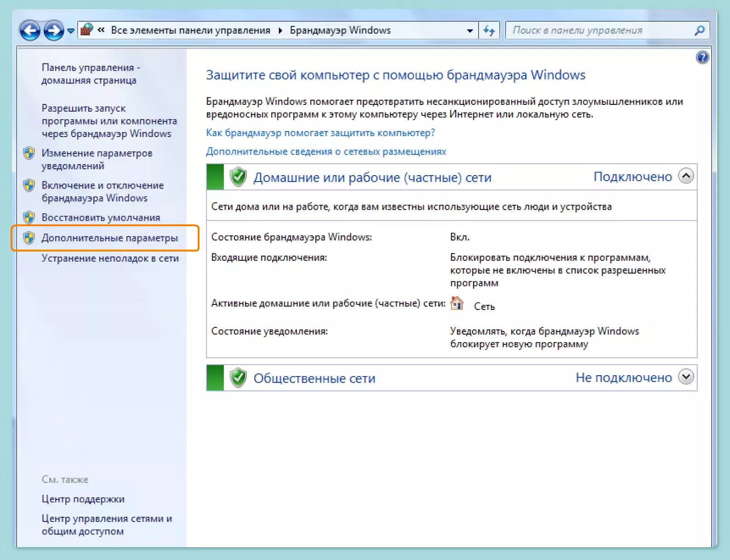
Task: Collapse the private networks section chevron
Action: 686,176
